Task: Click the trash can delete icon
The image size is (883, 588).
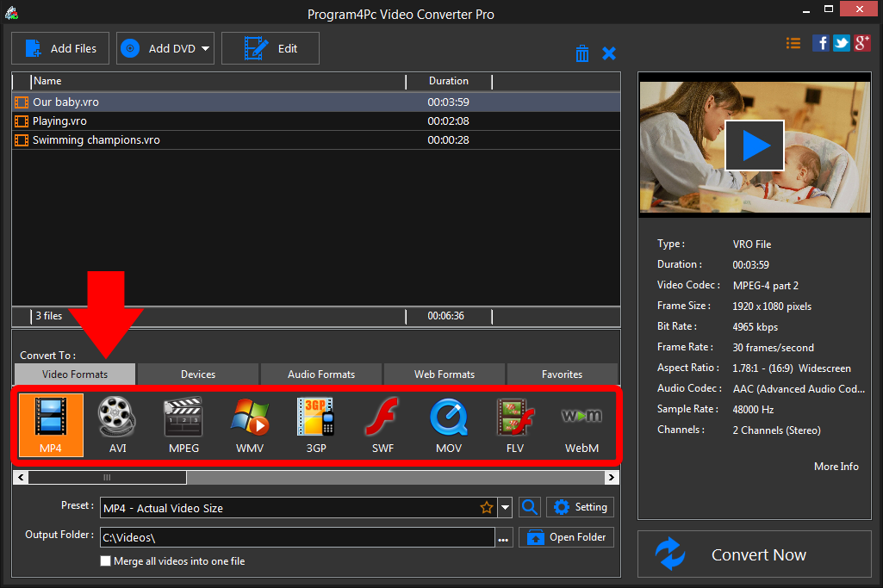Action: pos(582,53)
